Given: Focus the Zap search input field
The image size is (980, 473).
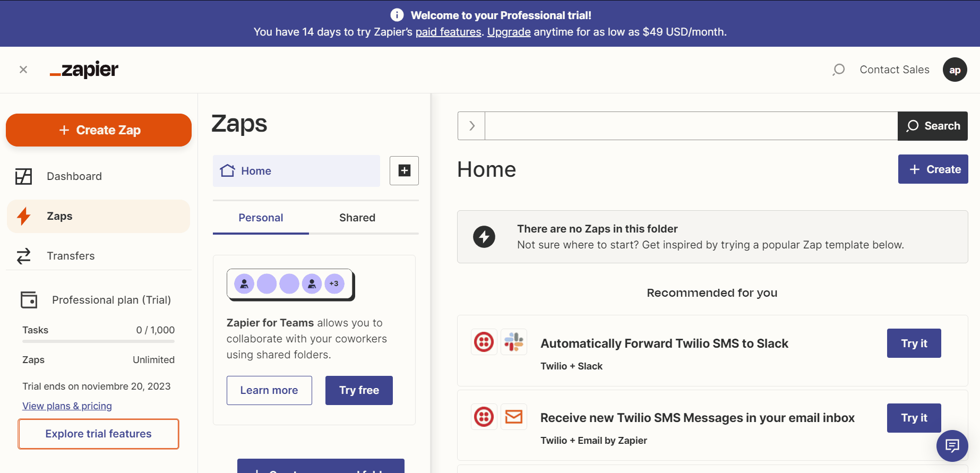Looking at the screenshot, I should click(691, 126).
